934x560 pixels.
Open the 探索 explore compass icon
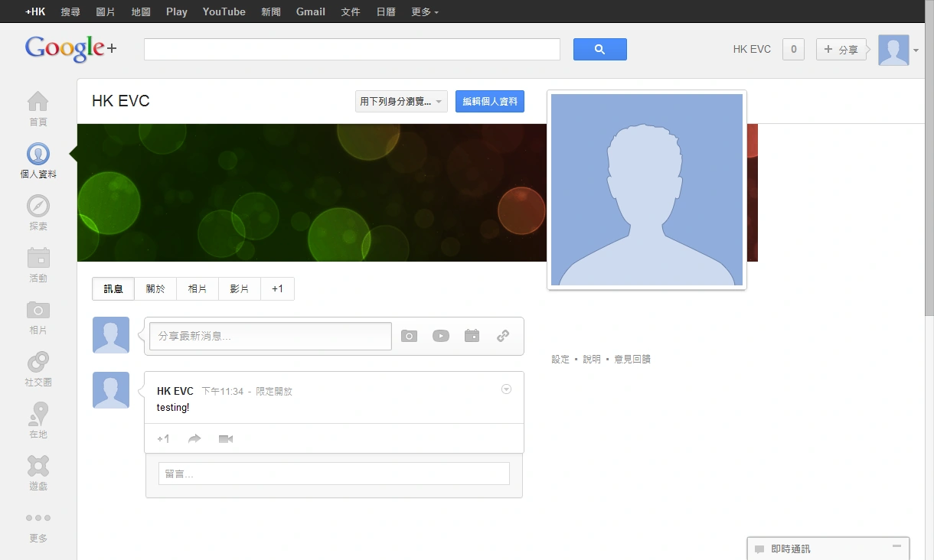(x=38, y=206)
